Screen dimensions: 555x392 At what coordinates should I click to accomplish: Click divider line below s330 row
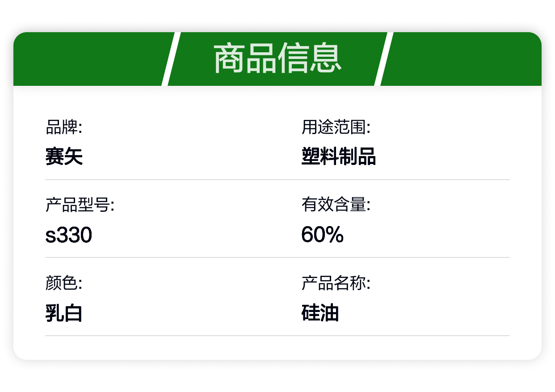point(277,257)
